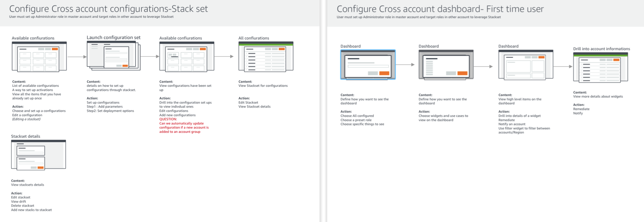Click orange button in Stackset details wireframe
Viewport: 644px width, 222px height.
(40, 168)
